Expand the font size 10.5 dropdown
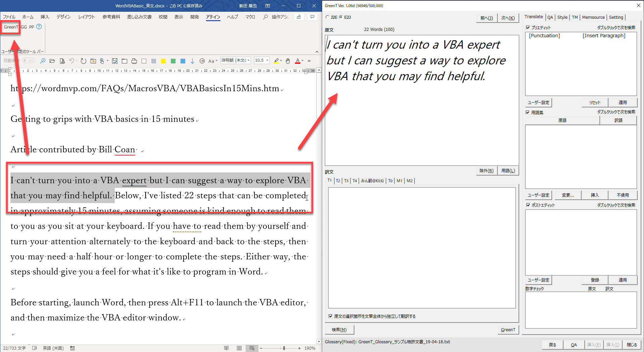The image size is (644, 352). (x=267, y=60)
